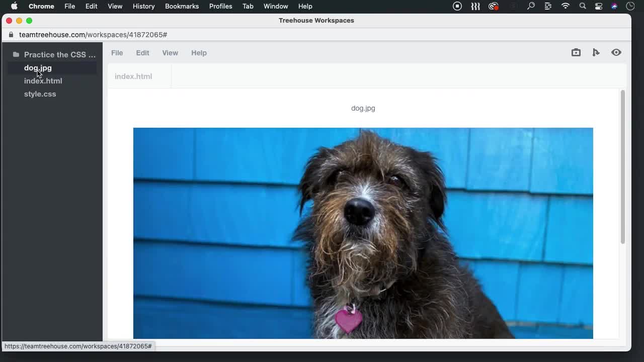Click the folder icon beside the project name
This screenshot has height=362, width=644.
[16, 54]
